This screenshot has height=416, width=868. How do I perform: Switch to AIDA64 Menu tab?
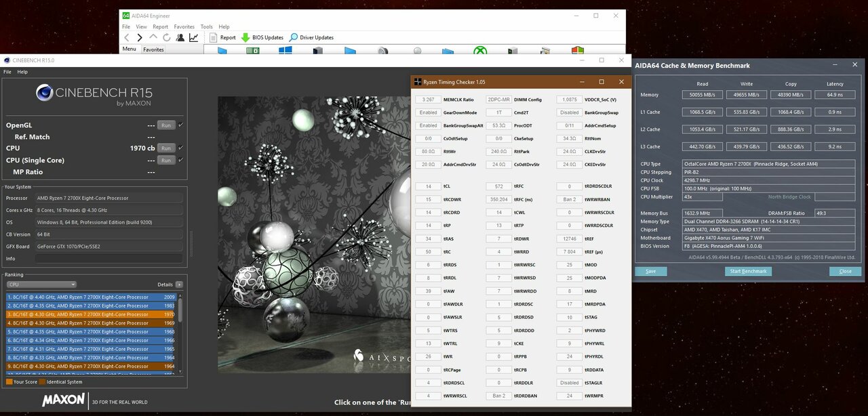[x=129, y=49]
